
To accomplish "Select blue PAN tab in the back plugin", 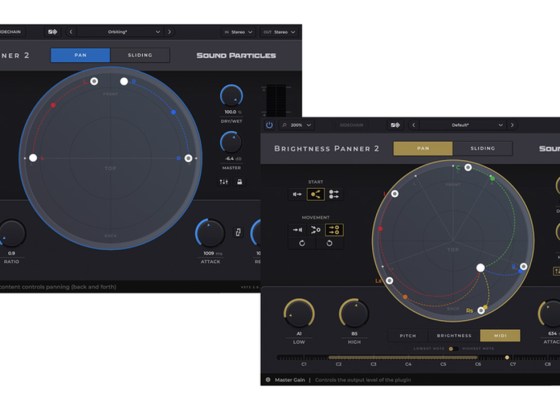I will pyautogui.click(x=80, y=55).
